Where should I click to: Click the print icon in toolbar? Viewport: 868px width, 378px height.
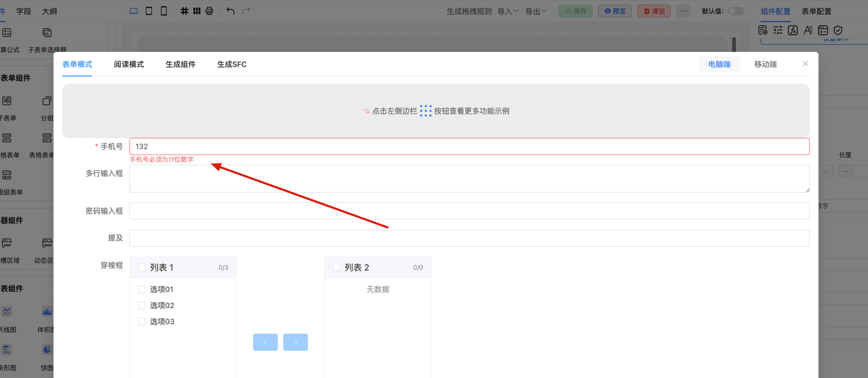click(209, 11)
